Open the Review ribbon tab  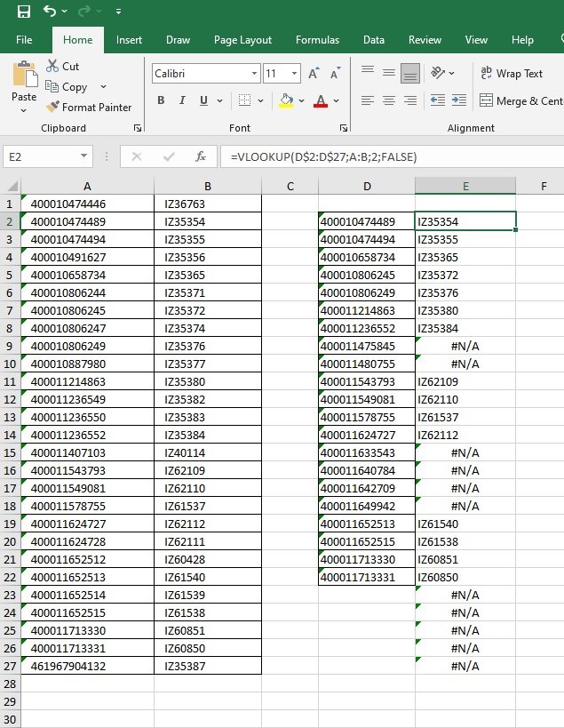pos(425,40)
